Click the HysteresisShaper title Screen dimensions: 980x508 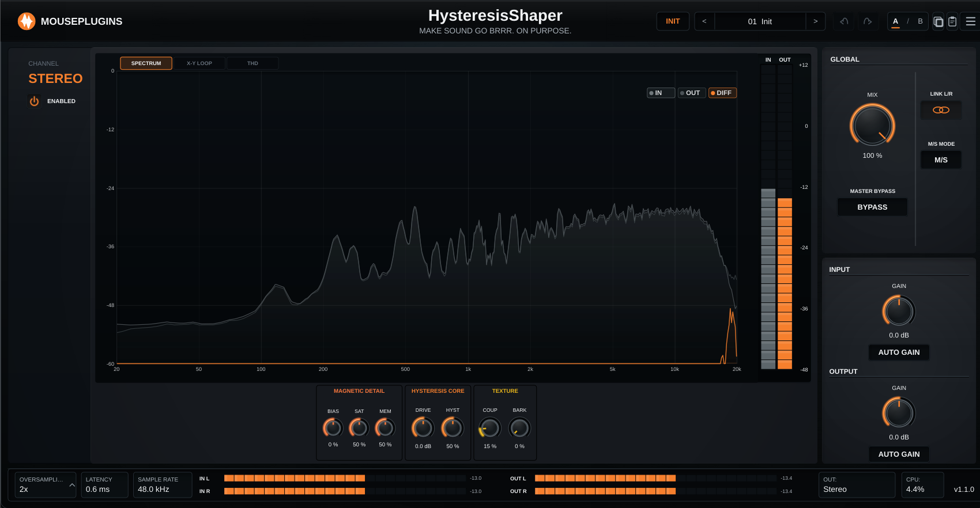[x=495, y=16]
